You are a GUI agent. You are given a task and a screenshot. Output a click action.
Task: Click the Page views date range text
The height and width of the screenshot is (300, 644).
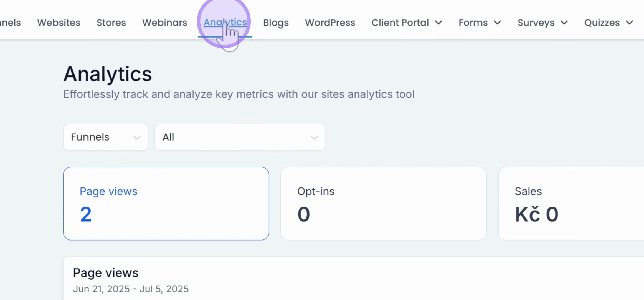point(131,289)
